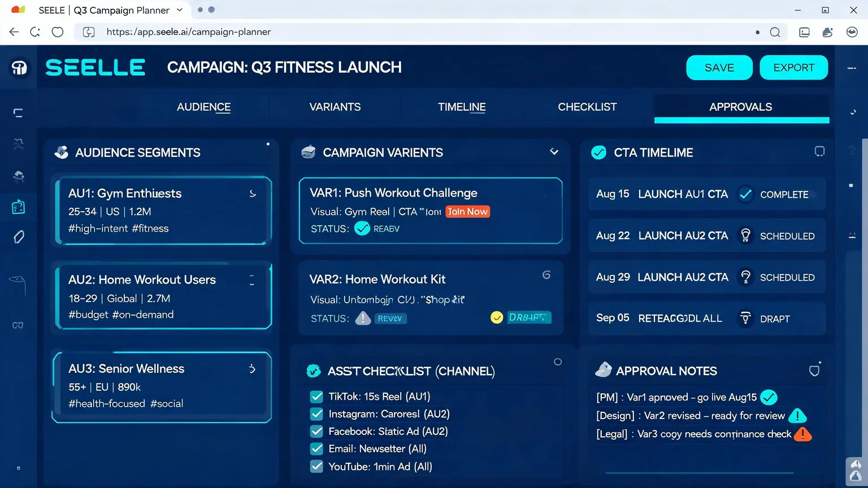Collapse the left sidebar toggle icon

[x=18, y=113]
